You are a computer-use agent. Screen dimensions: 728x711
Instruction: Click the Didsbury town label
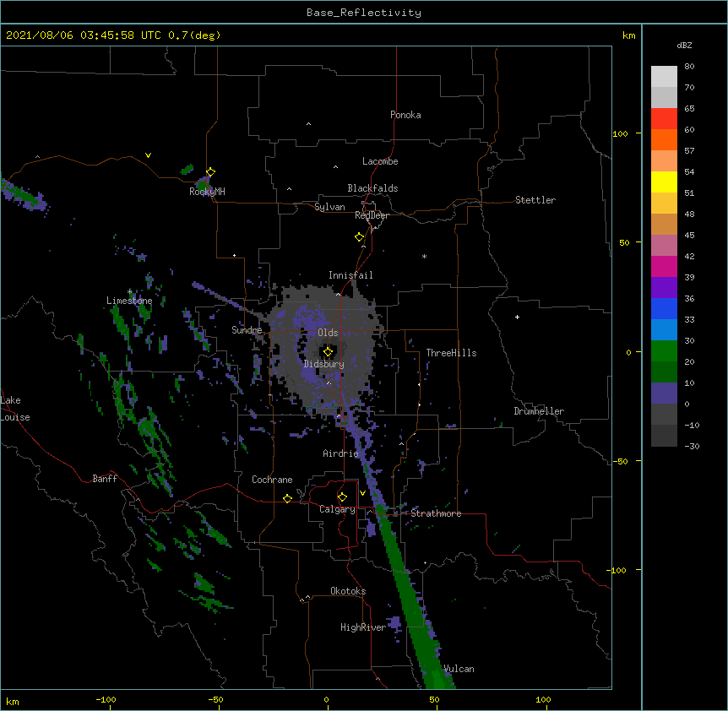(x=323, y=364)
